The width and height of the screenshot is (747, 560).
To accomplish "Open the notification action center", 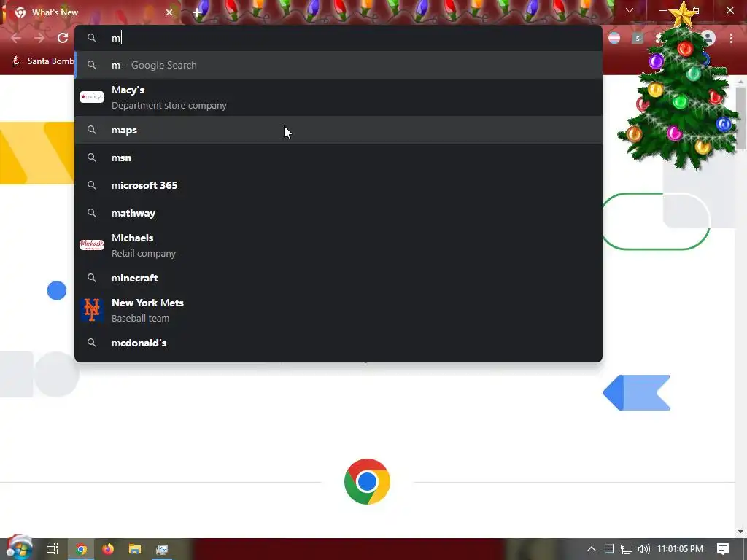I will click(723, 549).
